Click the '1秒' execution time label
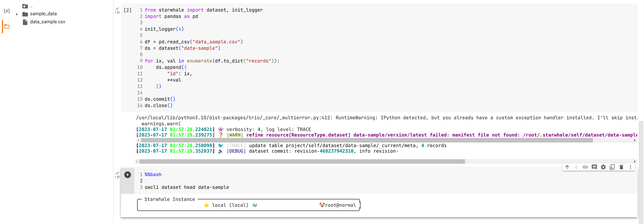This screenshot has height=224, width=644. click(x=117, y=13)
